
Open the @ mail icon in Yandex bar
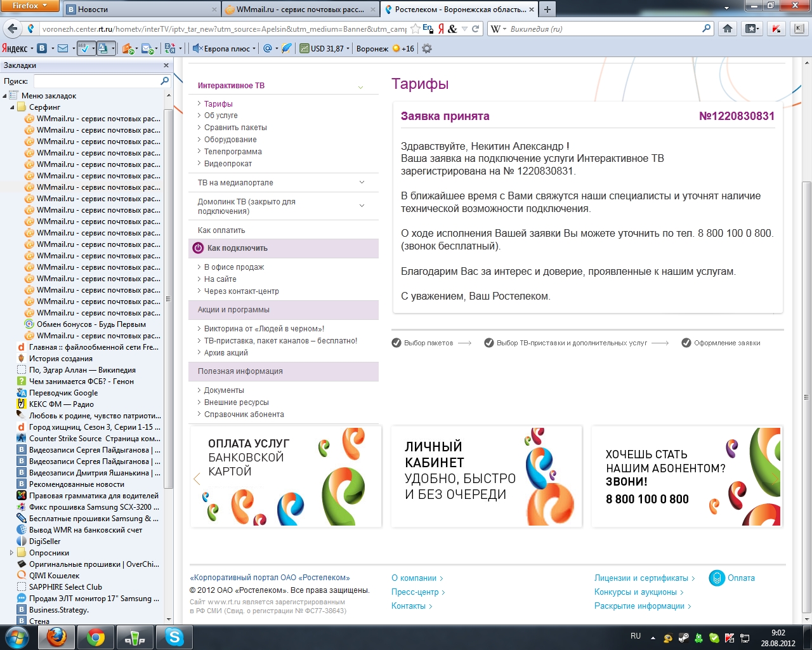click(267, 48)
